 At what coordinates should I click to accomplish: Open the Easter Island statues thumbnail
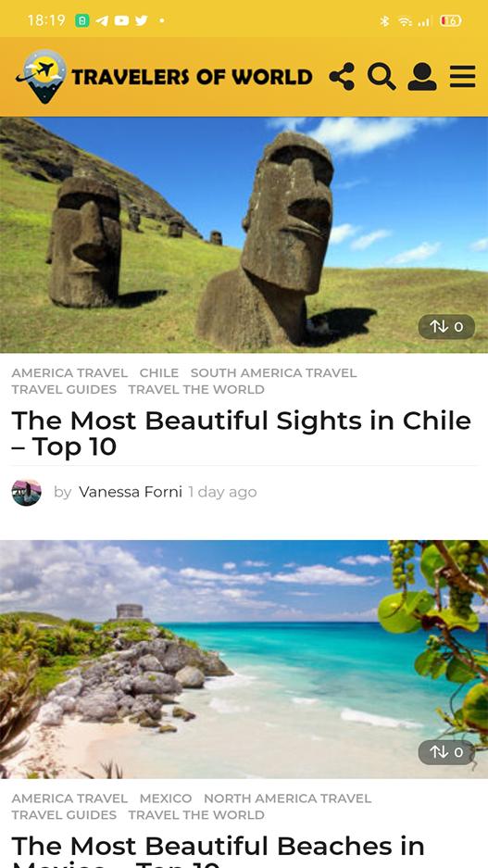(x=244, y=234)
